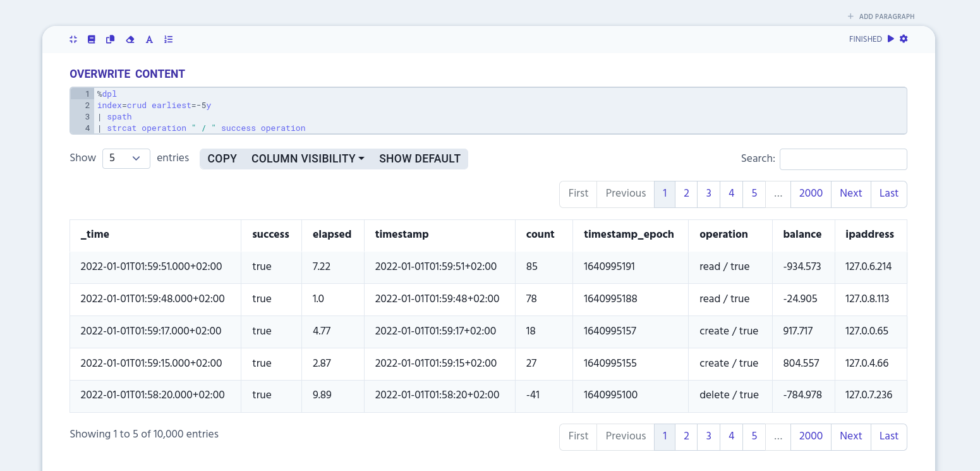Jump to page 2000 in bottom pagination
The width and height of the screenshot is (980, 471).
pos(811,436)
